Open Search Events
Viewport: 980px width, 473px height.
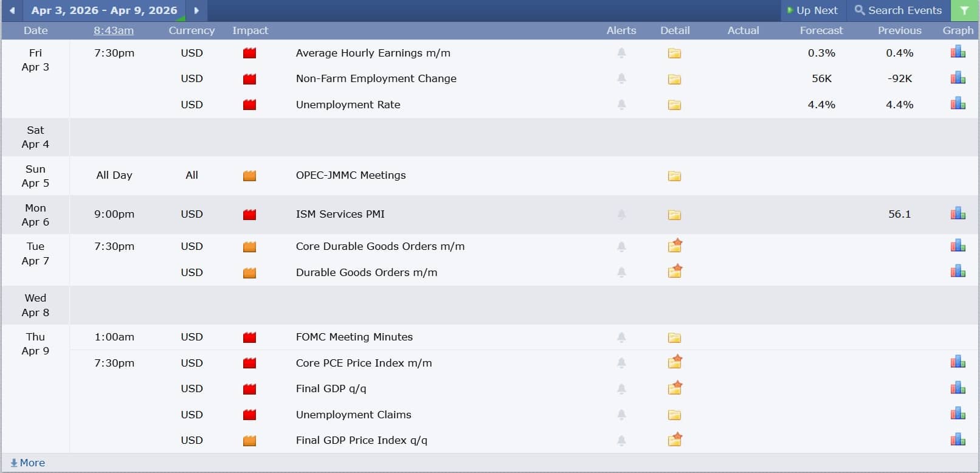tap(898, 10)
